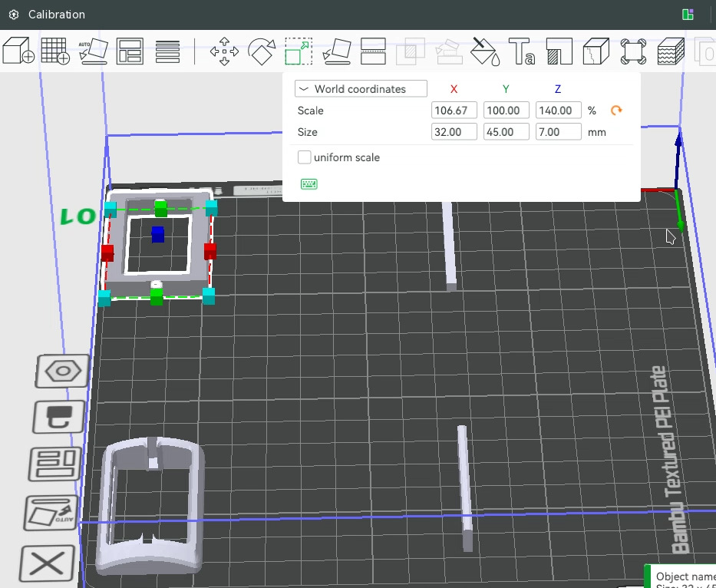The width and height of the screenshot is (716, 588).
Task: Select the Move tool
Action: pyautogui.click(x=224, y=51)
